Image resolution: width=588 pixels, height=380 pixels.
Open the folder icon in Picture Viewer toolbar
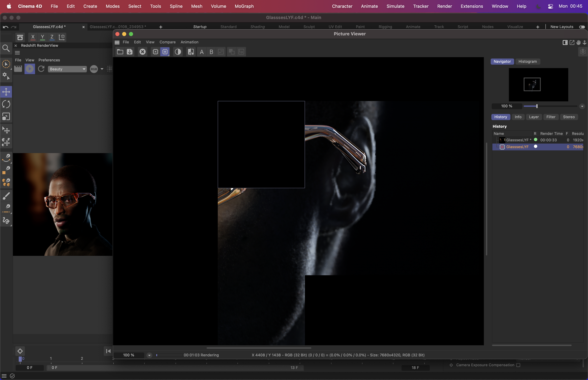pos(120,52)
